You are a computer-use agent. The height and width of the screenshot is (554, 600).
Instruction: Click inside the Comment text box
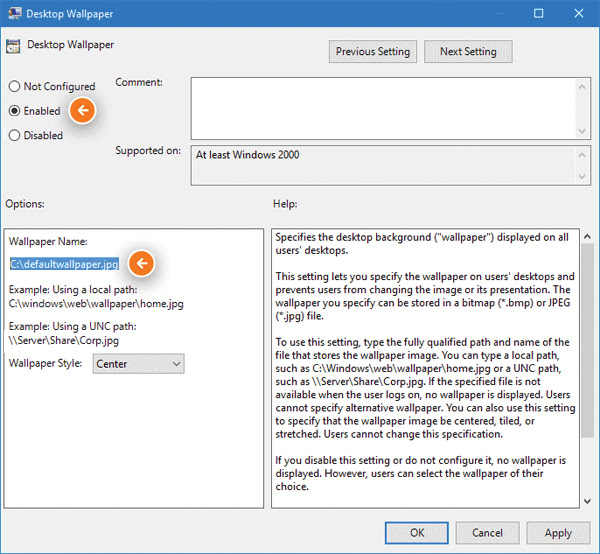(383, 108)
